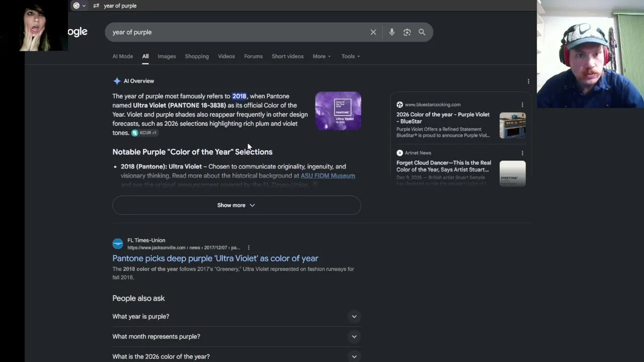The image size is (644, 362).
Task: Open "Pantone picks deep purple 'Ultra Violet'" result
Action: pyautogui.click(x=215, y=258)
